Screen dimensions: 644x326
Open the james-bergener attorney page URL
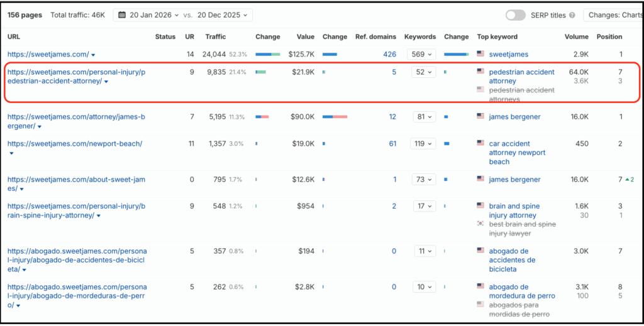point(76,121)
